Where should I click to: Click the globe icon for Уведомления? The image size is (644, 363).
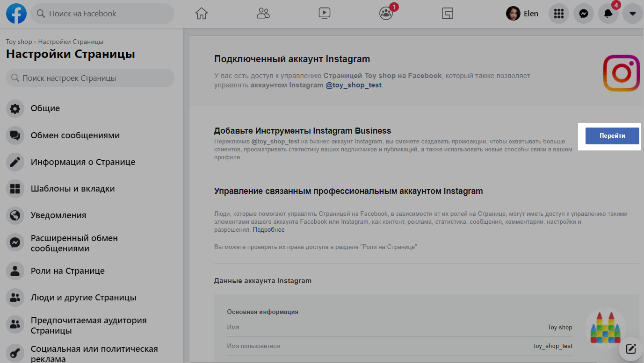click(x=15, y=215)
